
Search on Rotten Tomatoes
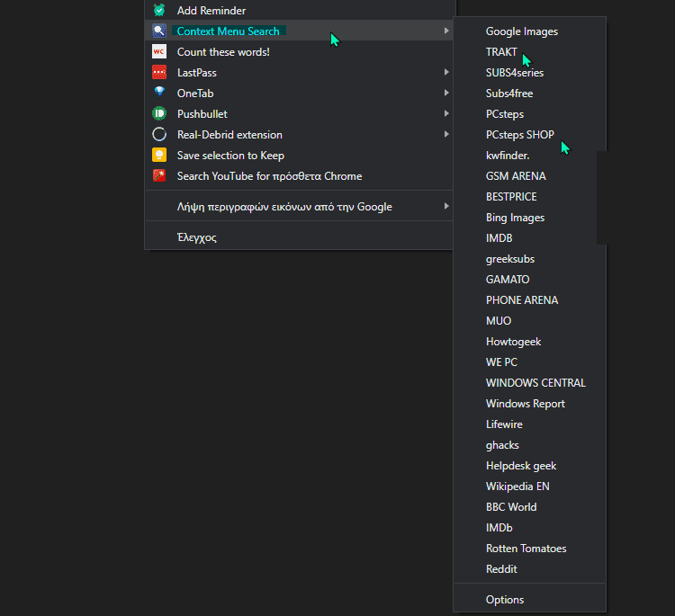point(530,549)
